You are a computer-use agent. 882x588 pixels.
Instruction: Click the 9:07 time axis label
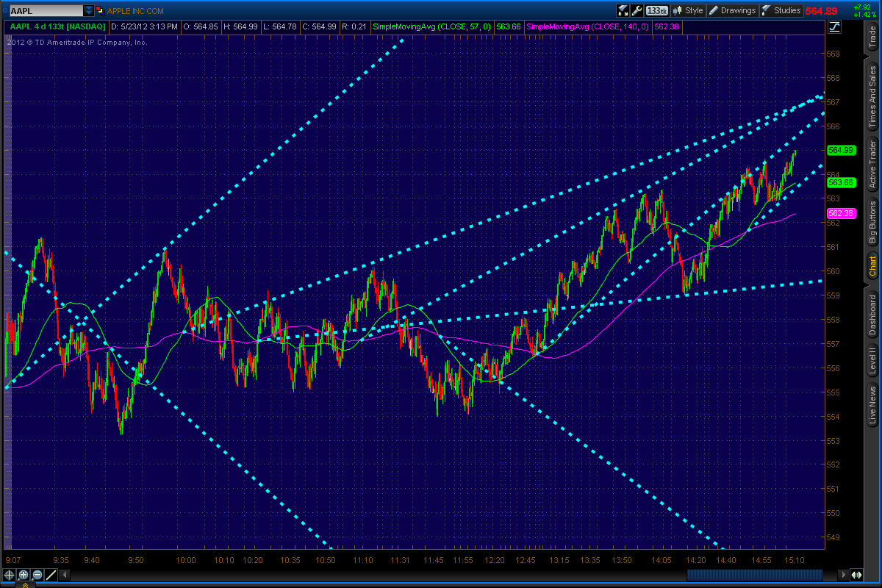(12, 561)
